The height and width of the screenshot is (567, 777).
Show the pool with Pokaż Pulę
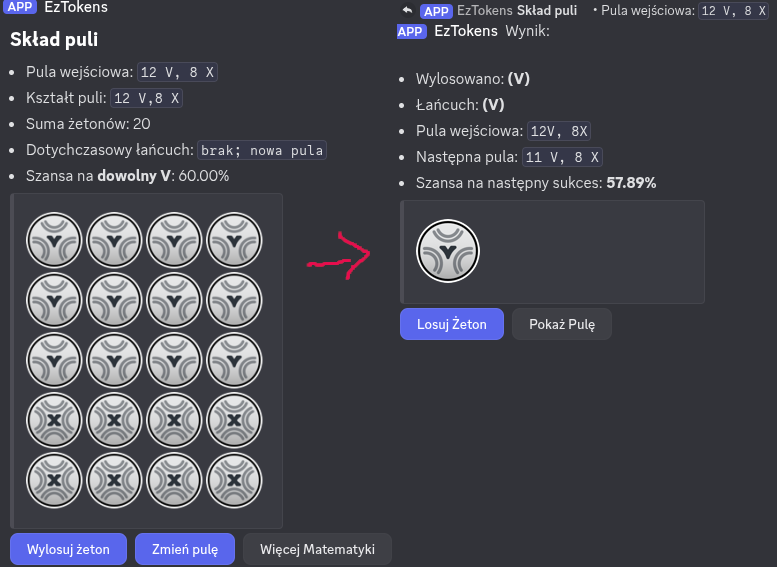(x=562, y=324)
